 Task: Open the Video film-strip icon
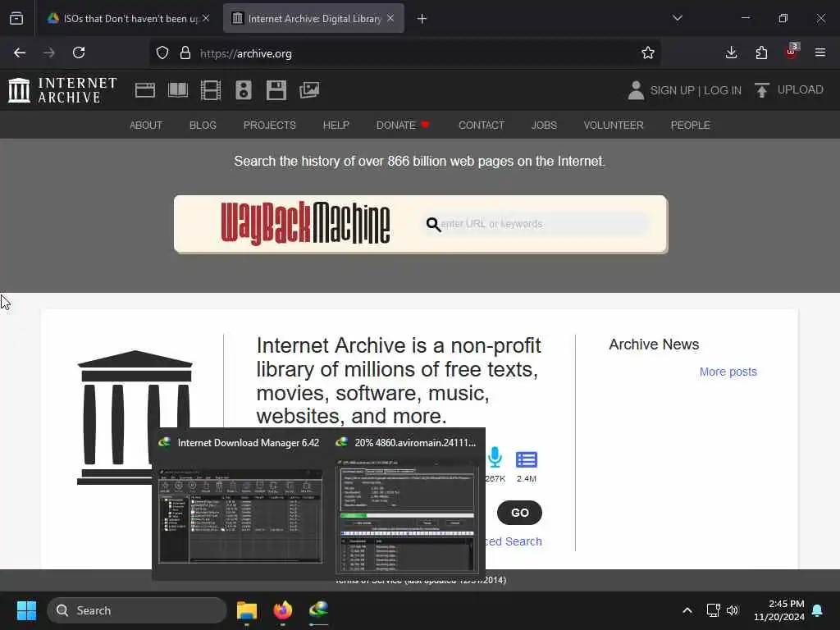[211, 90]
